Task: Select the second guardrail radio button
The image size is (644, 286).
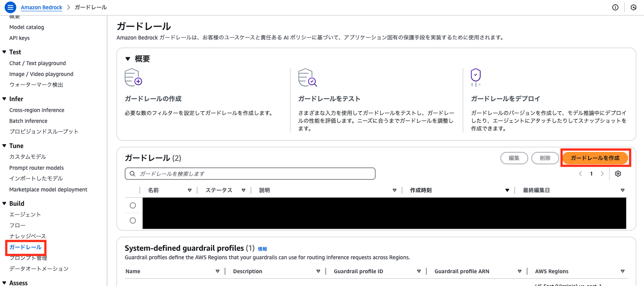Action: click(x=133, y=221)
